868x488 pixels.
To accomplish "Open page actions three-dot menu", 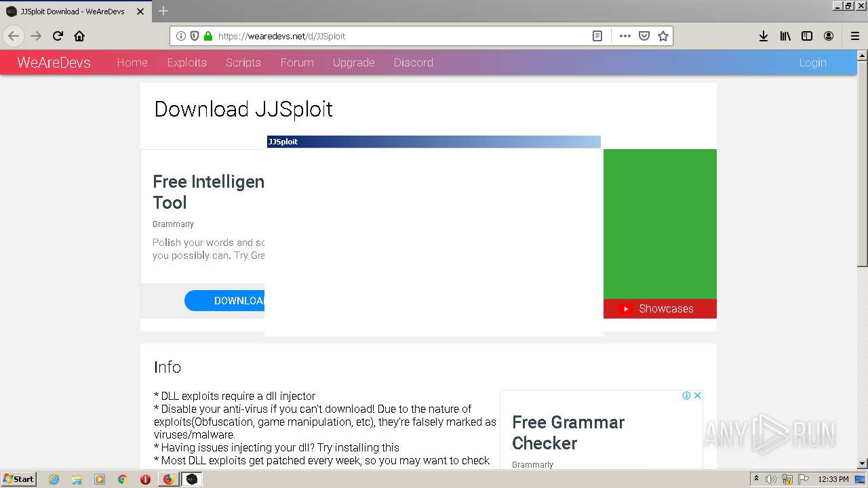I will point(625,36).
